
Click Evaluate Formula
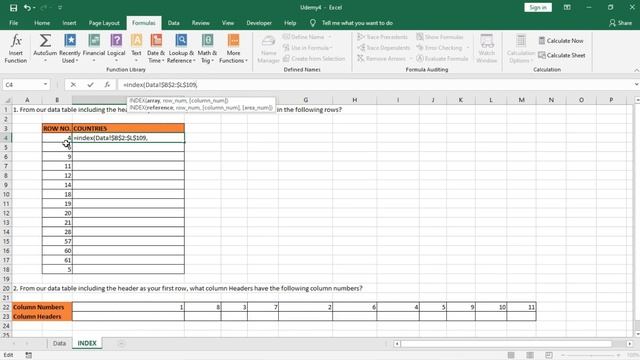click(x=442, y=58)
